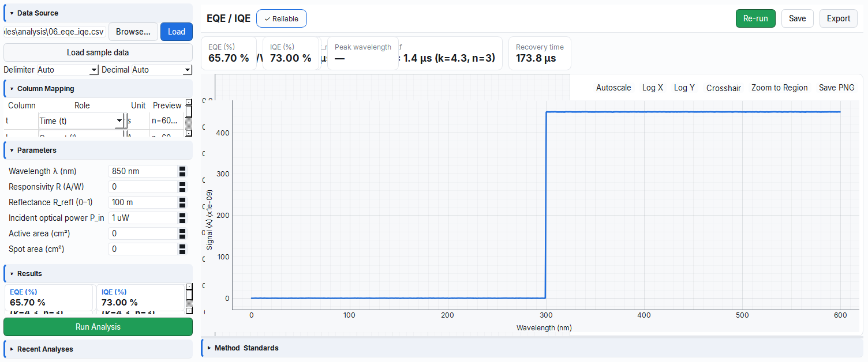868x362 pixels.
Task: Load sample data
Action: (98, 52)
